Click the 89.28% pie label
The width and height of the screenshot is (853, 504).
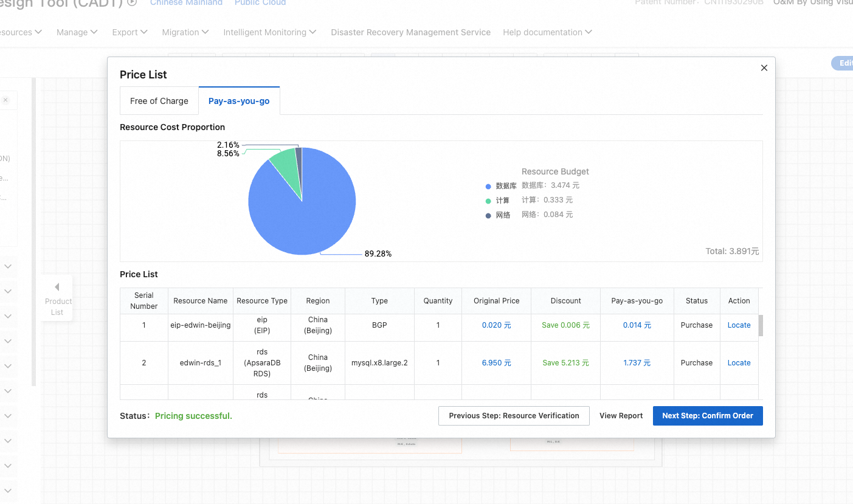[x=378, y=254]
